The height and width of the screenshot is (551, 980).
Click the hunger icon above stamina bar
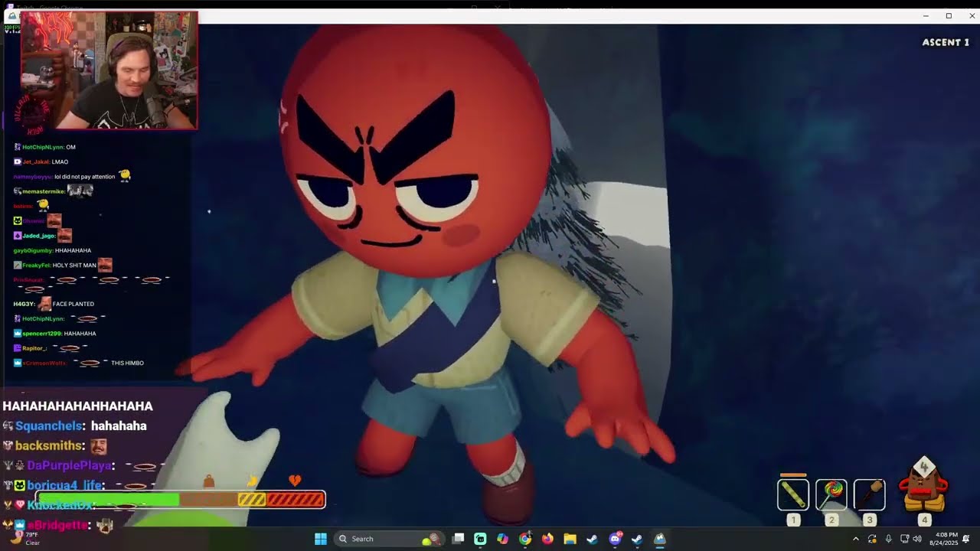[252, 481]
